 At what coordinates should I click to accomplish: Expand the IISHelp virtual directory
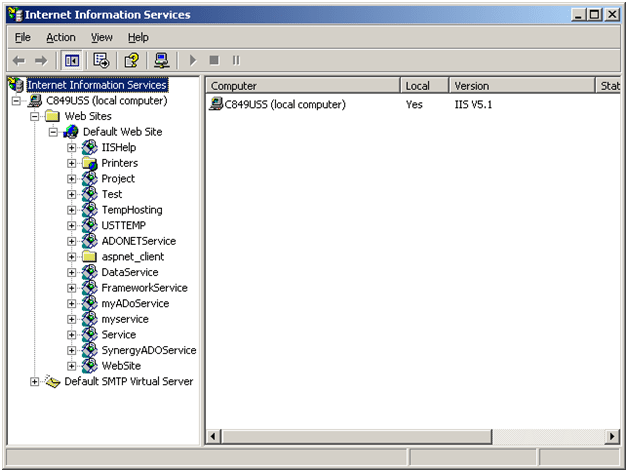pyautogui.click(x=72, y=148)
